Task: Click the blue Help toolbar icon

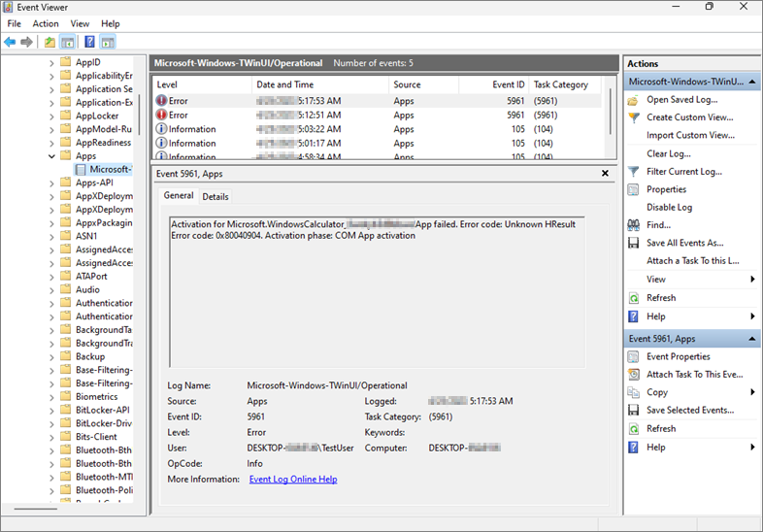Action: (89, 42)
